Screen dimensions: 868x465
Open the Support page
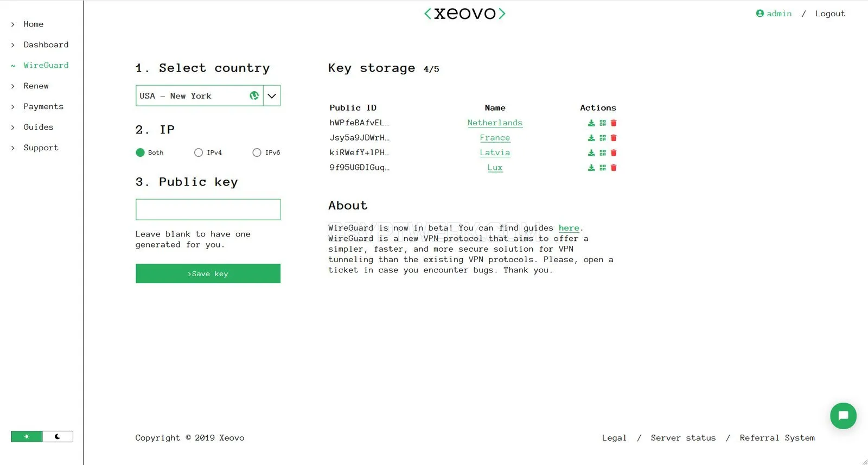[x=41, y=148]
